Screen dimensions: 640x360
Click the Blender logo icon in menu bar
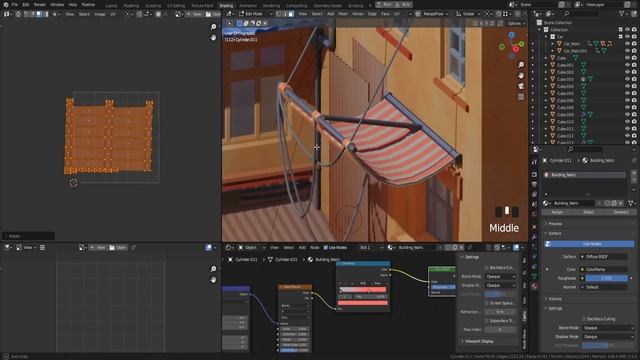point(5,4)
